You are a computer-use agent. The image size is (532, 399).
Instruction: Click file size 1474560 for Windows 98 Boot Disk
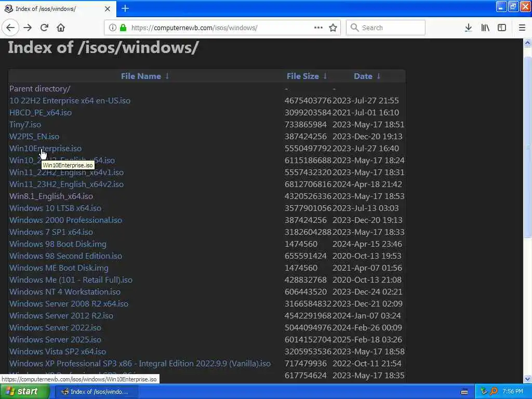[x=301, y=244]
